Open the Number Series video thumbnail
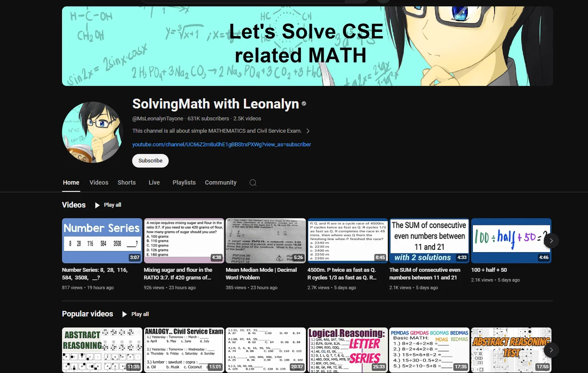The image size is (588, 373). pyautogui.click(x=102, y=241)
